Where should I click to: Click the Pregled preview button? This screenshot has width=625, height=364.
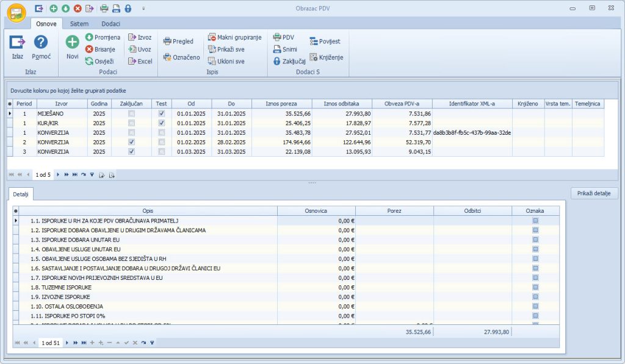178,41
